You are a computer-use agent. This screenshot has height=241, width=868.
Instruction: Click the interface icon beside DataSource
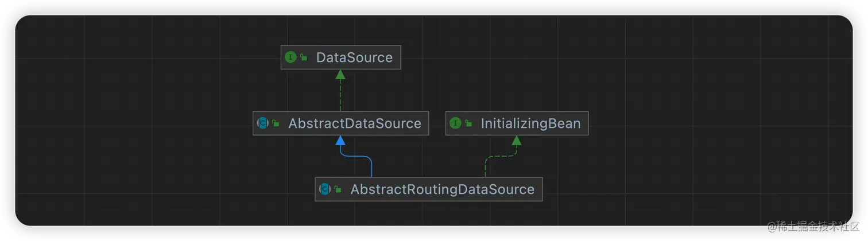pyautogui.click(x=290, y=57)
